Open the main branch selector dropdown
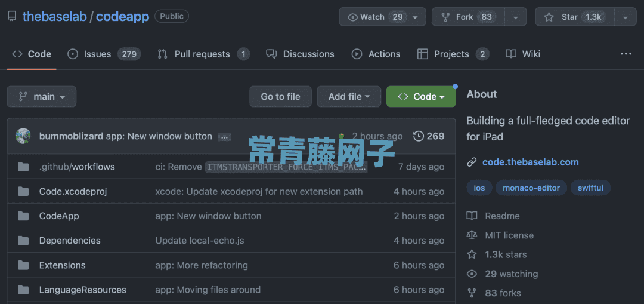This screenshot has width=644, height=304. (42, 97)
